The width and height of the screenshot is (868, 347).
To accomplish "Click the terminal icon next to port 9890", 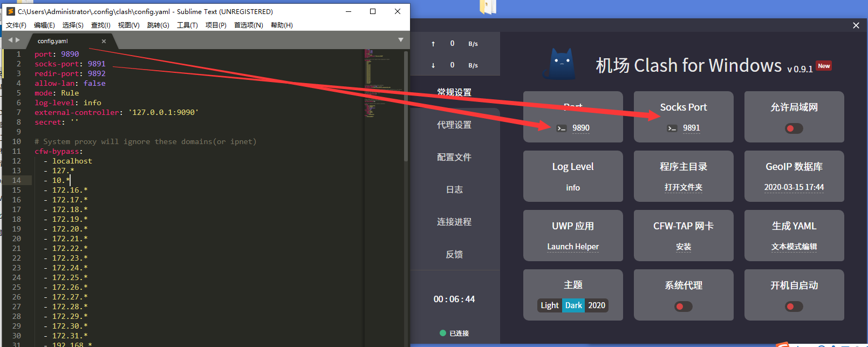I will pos(562,128).
